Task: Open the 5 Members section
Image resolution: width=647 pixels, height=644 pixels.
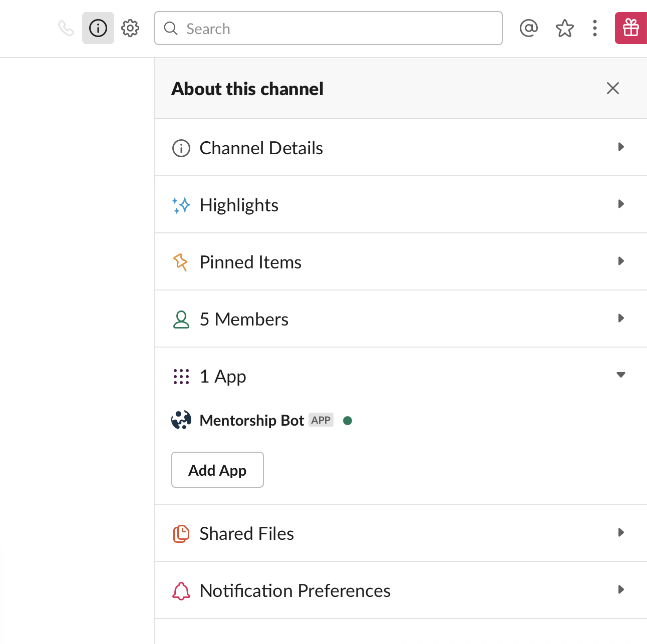Action: click(244, 319)
